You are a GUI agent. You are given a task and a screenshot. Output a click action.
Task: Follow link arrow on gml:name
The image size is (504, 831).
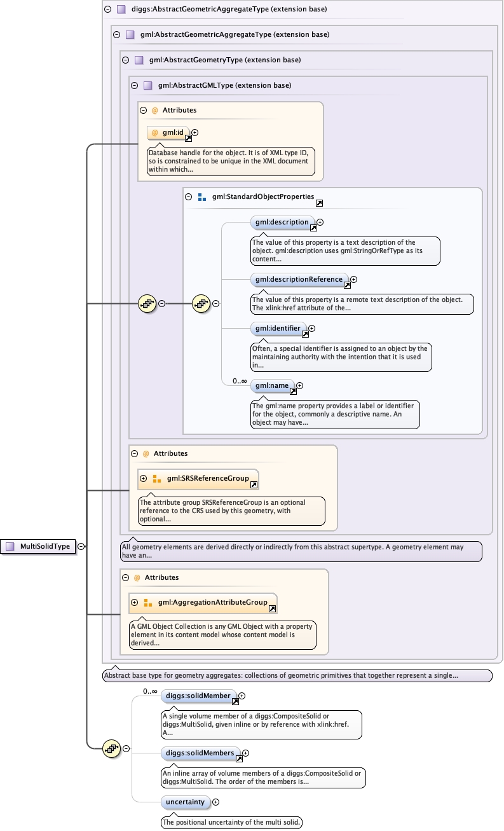tap(293, 391)
